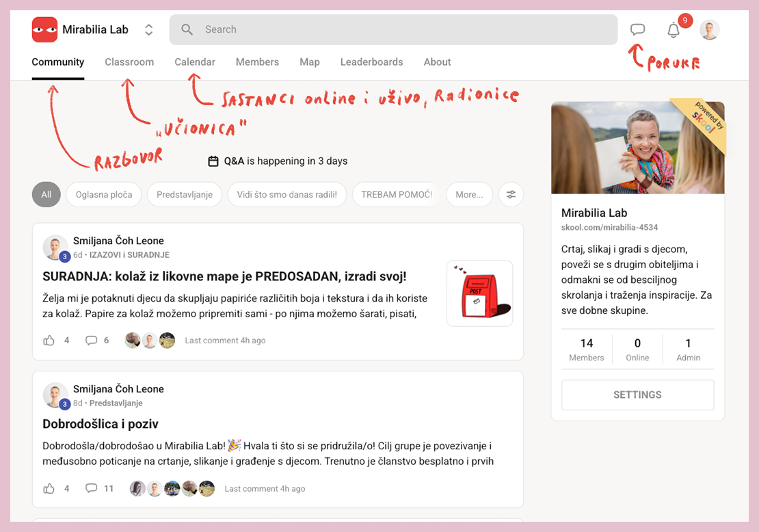
Task: Click the magnifier icon in search bar
Action: 187,29
